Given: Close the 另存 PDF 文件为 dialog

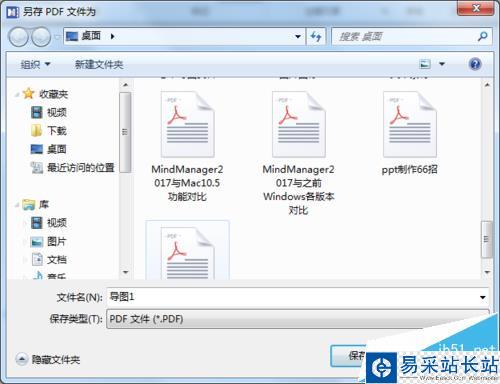Looking at the screenshot, I should (476, 8).
